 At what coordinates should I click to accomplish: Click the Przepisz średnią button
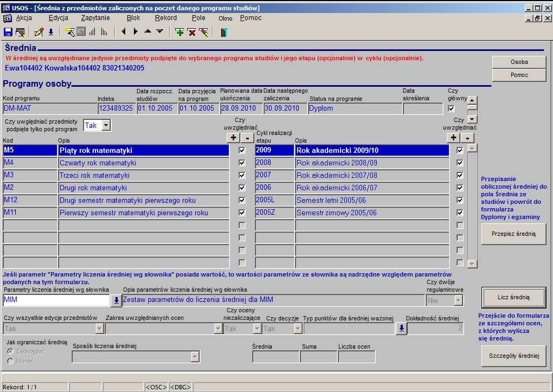[513, 234]
